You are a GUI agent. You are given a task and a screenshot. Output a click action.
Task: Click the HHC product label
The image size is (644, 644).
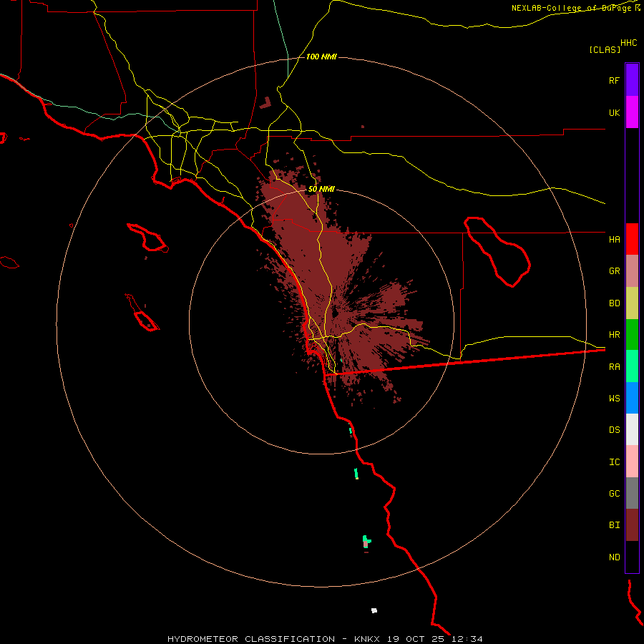click(x=628, y=43)
